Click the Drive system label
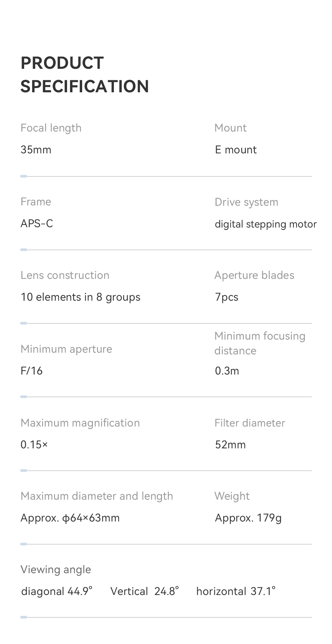The height and width of the screenshot is (644, 332). click(246, 202)
